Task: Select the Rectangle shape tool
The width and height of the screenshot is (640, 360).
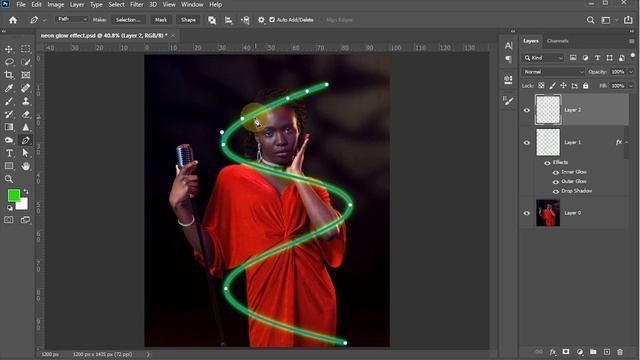Action: pyautogui.click(x=9, y=166)
